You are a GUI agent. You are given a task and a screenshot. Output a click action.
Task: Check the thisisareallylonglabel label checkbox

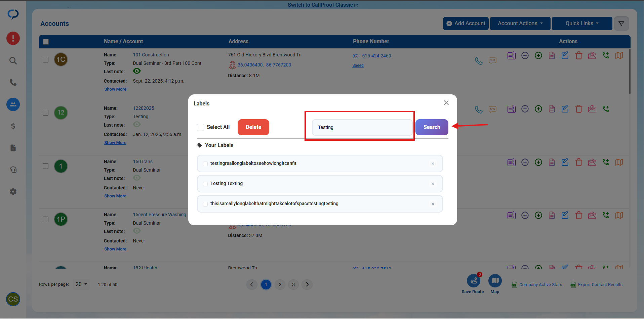(x=205, y=204)
